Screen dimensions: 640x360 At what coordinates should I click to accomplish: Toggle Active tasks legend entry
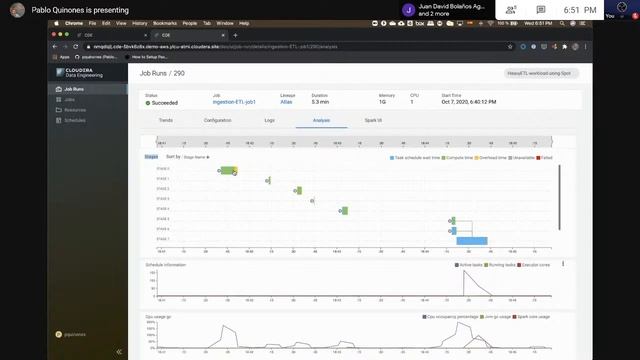tap(469, 265)
